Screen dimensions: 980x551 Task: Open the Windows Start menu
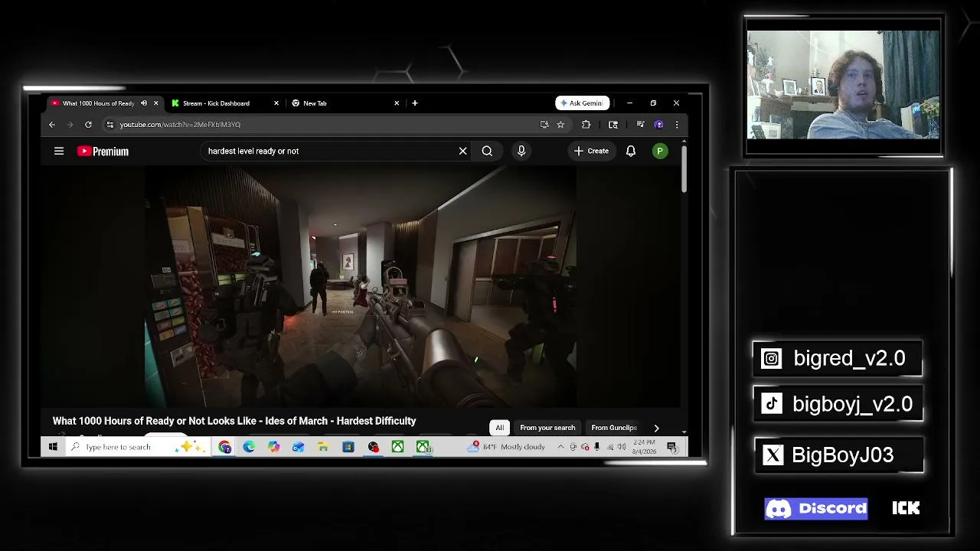53,447
